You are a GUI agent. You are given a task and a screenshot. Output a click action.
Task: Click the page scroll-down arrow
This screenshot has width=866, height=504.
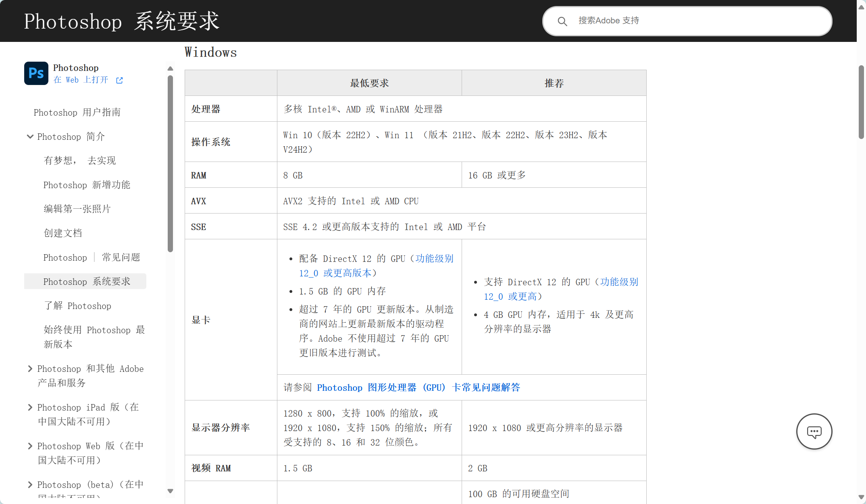pos(861,497)
